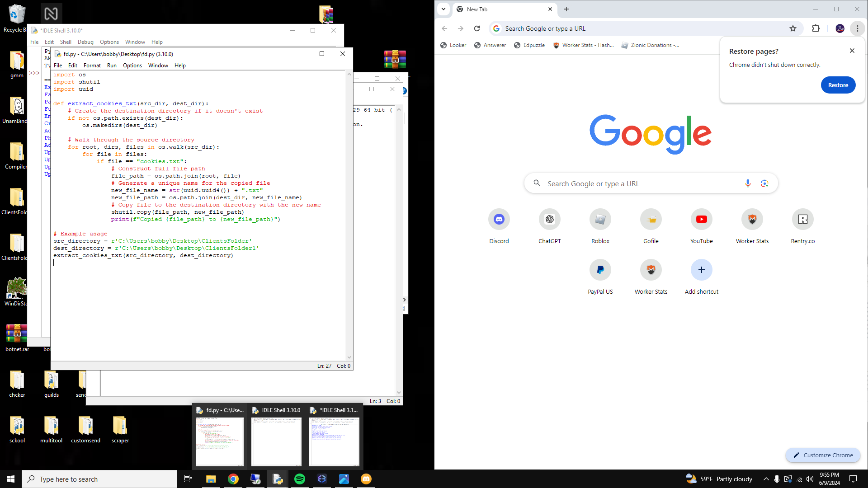The width and height of the screenshot is (868, 488).
Task: Dismiss the Restore pages popup
Action: [852, 51]
